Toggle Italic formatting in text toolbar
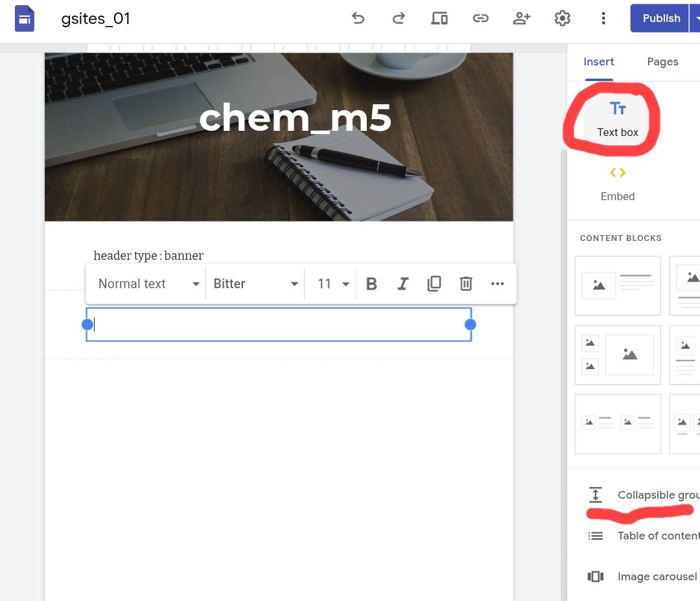The width and height of the screenshot is (700, 601). [x=402, y=284]
